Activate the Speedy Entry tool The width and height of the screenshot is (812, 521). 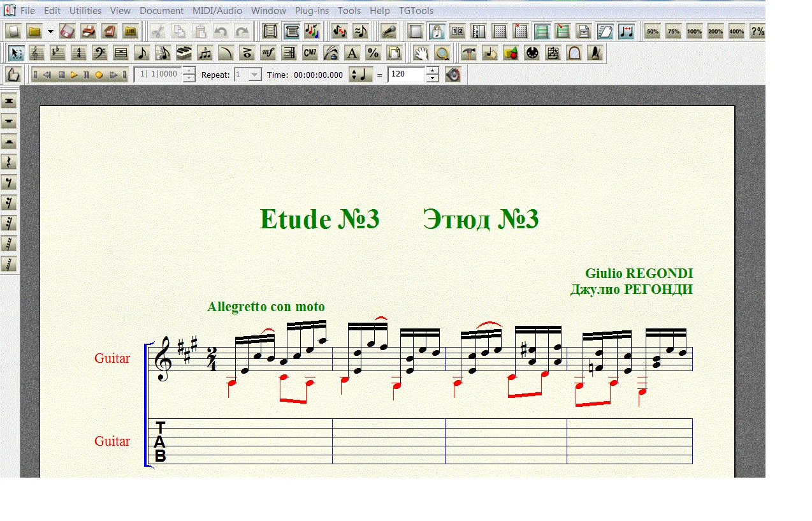click(x=163, y=53)
